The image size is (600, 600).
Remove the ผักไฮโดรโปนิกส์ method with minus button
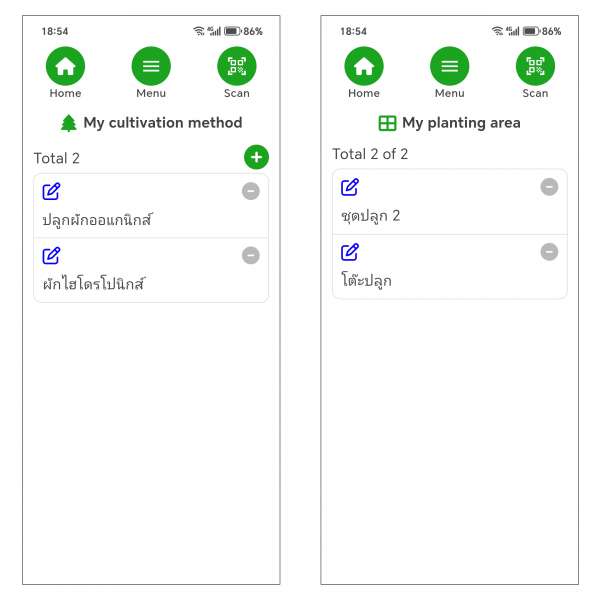[x=250, y=255]
